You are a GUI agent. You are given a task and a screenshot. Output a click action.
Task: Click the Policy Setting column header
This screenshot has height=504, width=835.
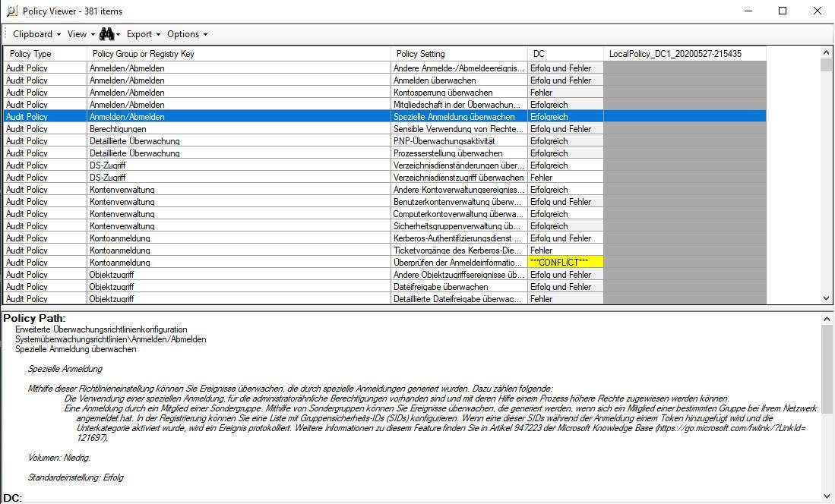click(x=460, y=54)
